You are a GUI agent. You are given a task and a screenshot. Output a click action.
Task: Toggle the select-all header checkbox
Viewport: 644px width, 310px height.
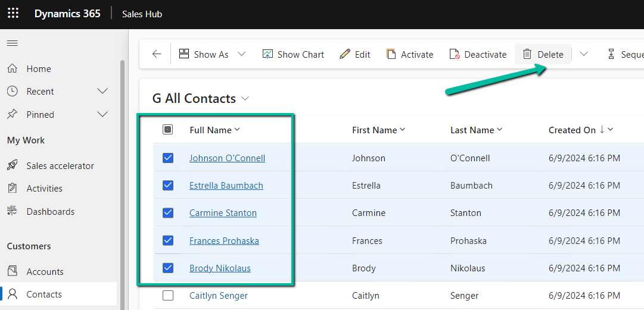(168, 130)
